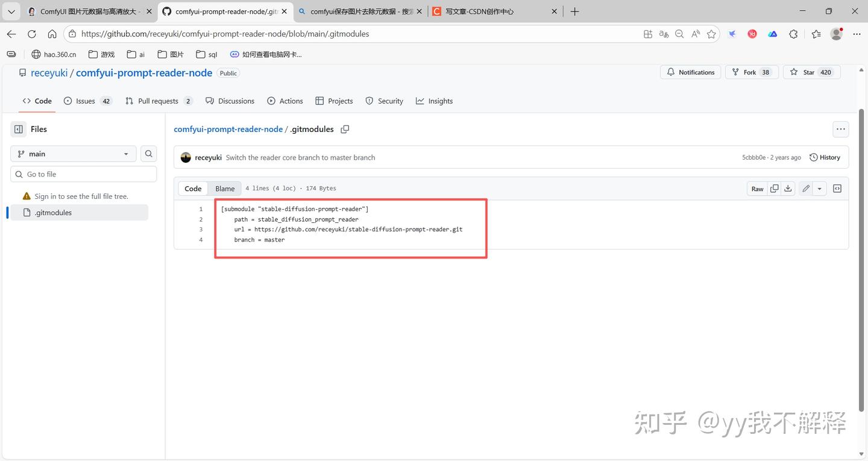Open the file search magnifier in Files panel

(x=148, y=154)
